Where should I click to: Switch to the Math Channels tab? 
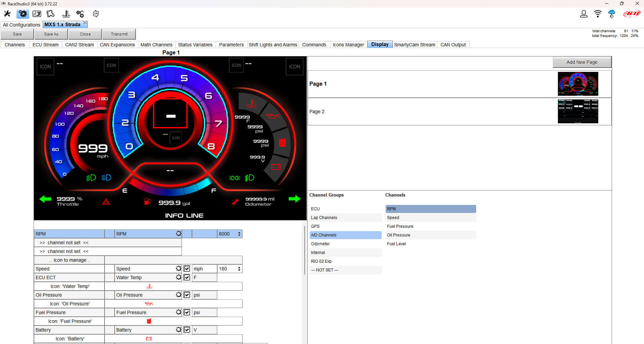point(156,45)
